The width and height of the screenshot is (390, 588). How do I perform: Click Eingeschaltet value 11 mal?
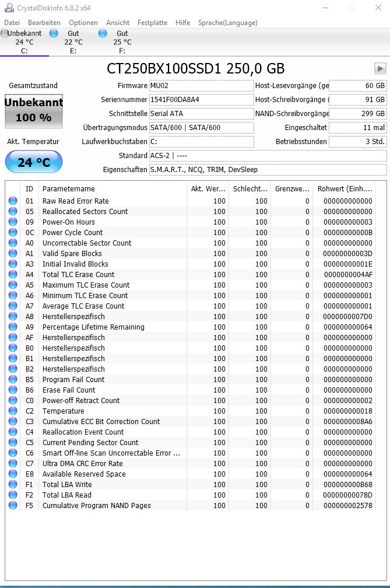358,128
